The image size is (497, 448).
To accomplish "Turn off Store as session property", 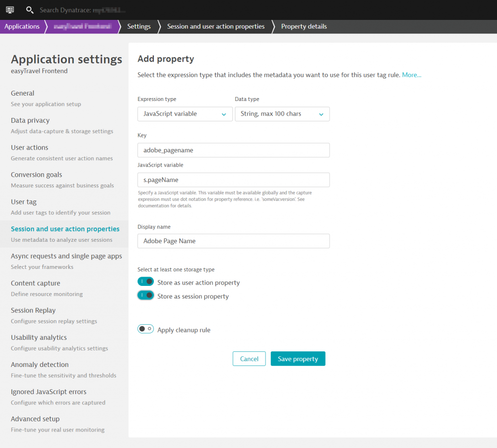I will pos(146,295).
